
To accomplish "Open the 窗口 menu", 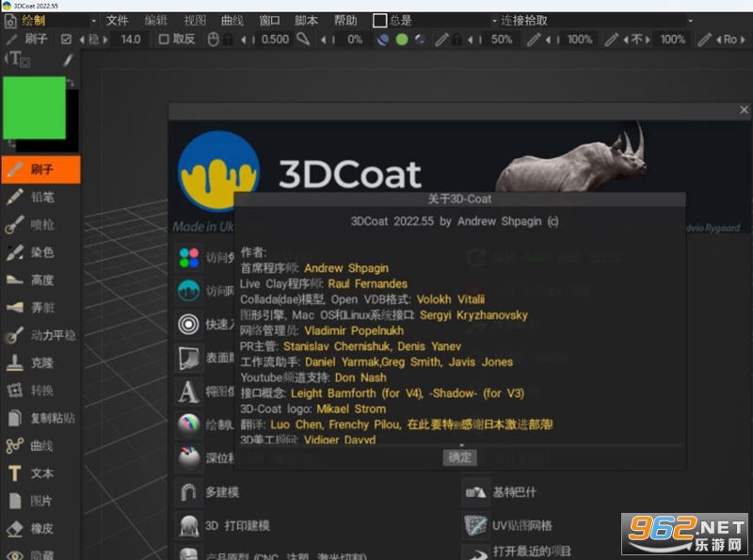I will coord(269,21).
